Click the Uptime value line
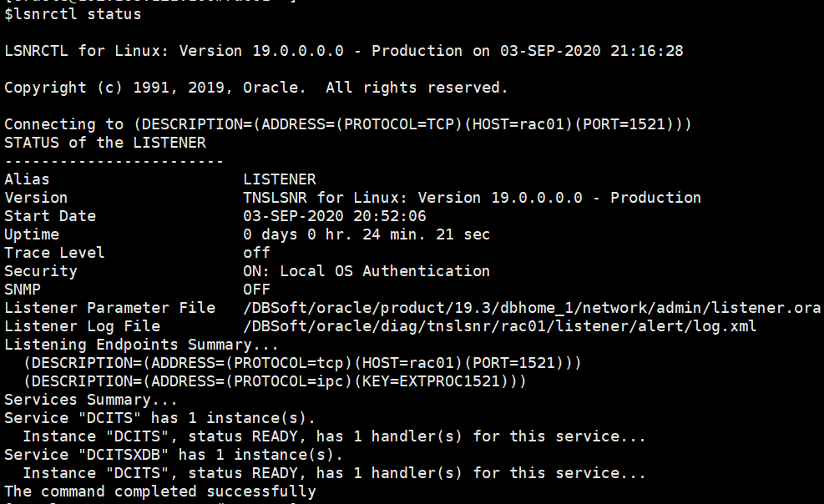The width and height of the screenshot is (824, 504). [334, 234]
